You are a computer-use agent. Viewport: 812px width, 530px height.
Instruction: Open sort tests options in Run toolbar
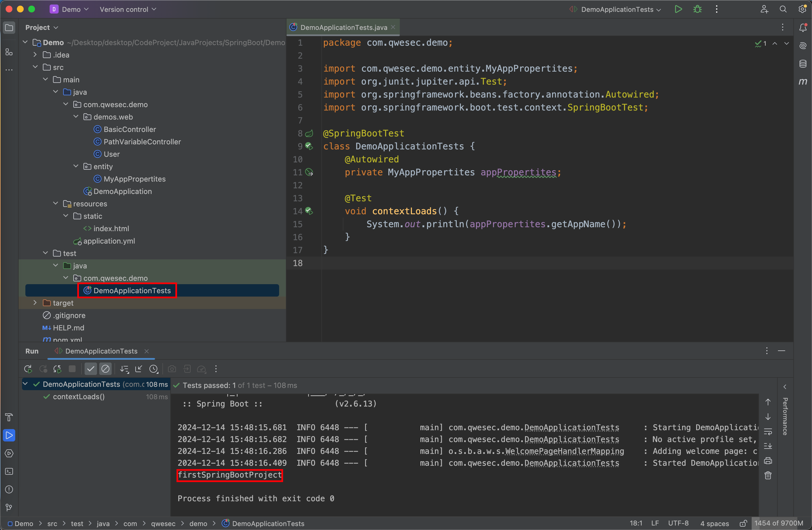click(124, 369)
